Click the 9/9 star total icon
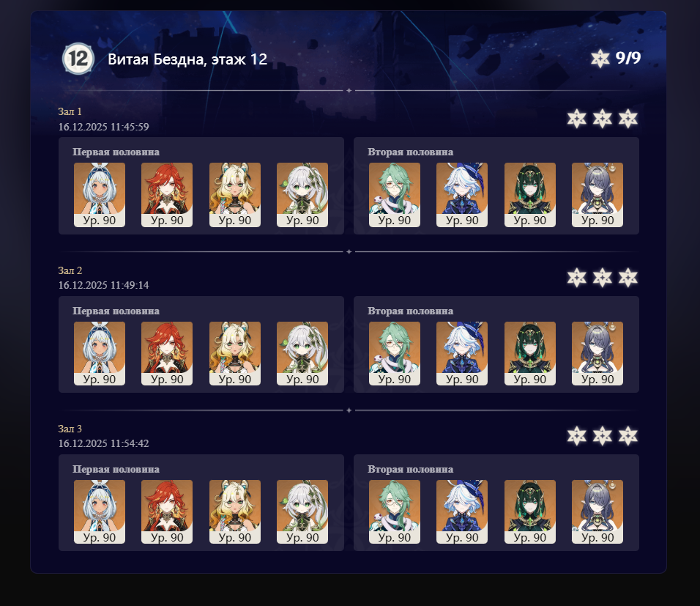700x606 pixels. click(x=600, y=59)
